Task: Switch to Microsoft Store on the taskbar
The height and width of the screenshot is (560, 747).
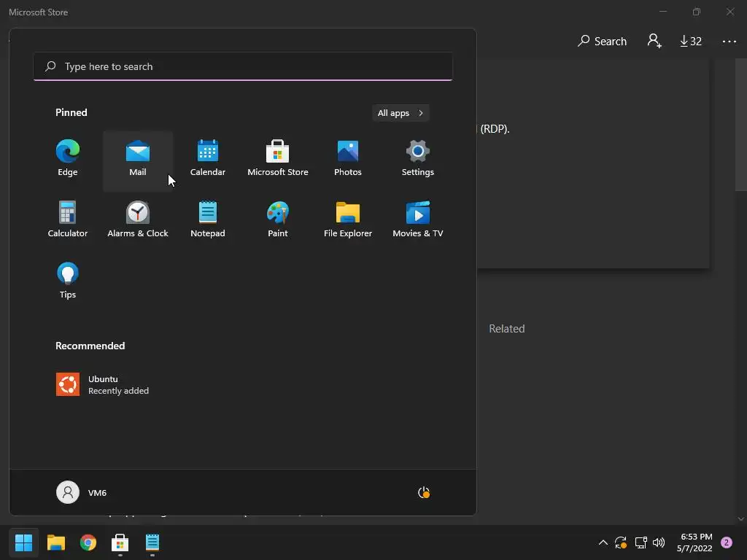Action: pos(120,542)
